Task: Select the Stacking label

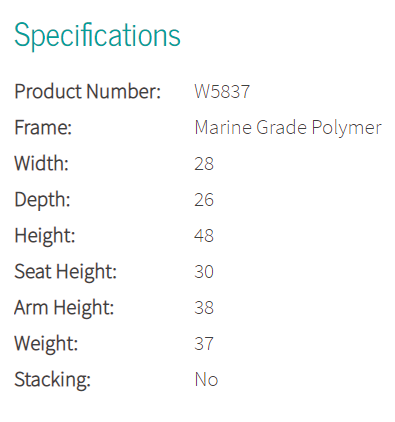Action: 52,380
